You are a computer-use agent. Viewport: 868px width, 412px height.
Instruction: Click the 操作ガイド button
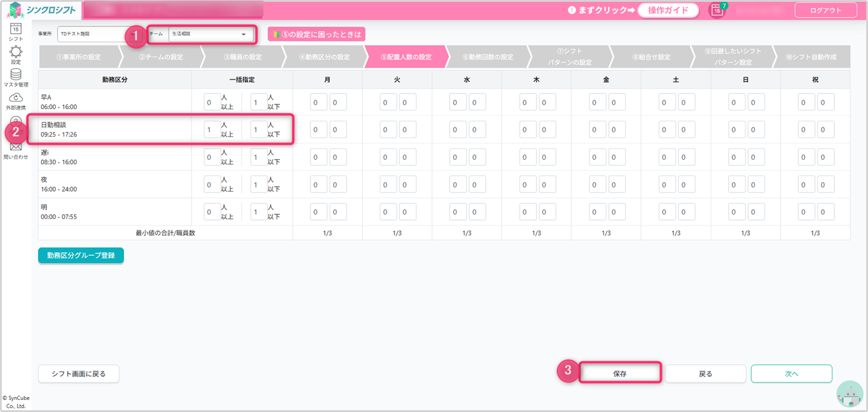[x=668, y=10]
